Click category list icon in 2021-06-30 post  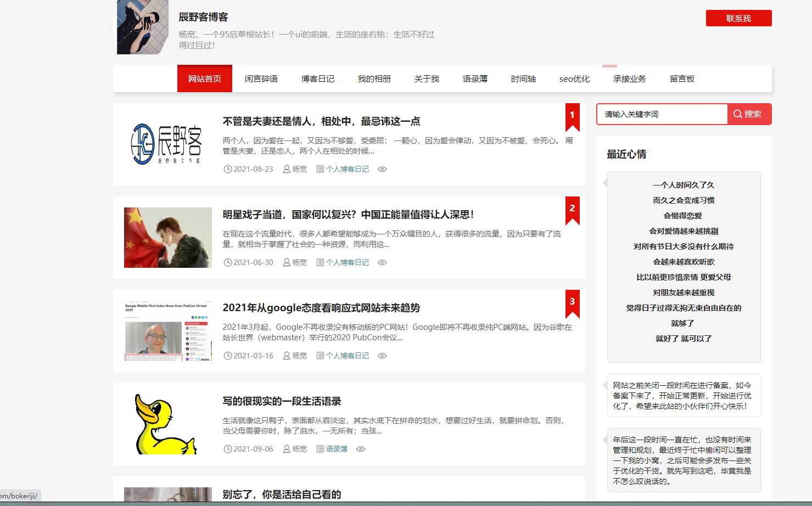pos(320,262)
